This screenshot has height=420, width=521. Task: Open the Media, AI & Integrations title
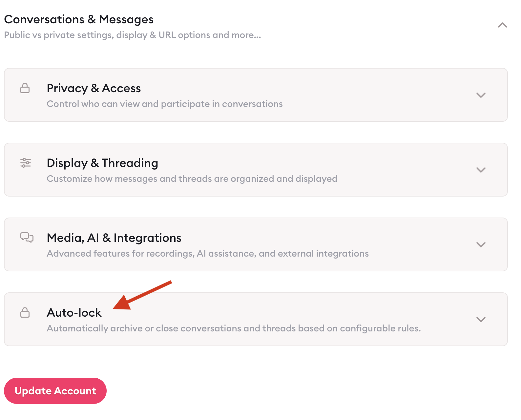tap(114, 238)
